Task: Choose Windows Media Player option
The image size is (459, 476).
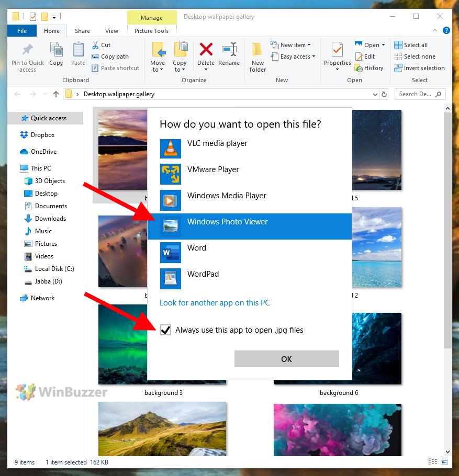Action: 250,200
